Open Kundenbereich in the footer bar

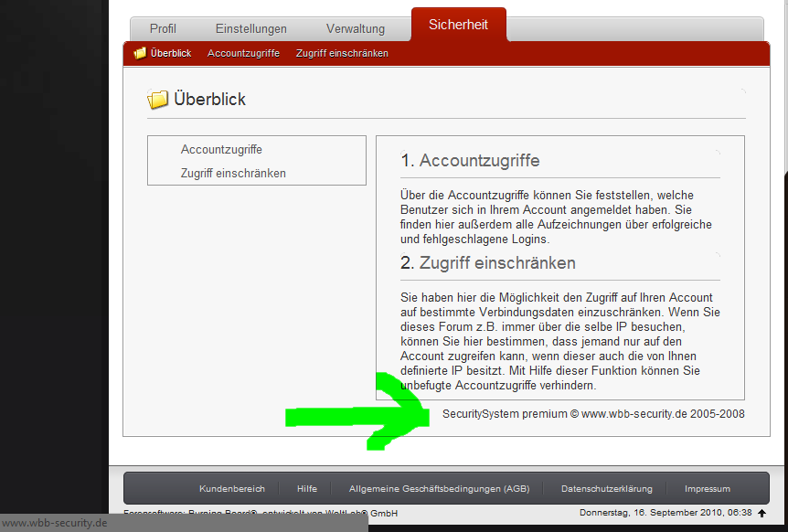click(x=232, y=489)
